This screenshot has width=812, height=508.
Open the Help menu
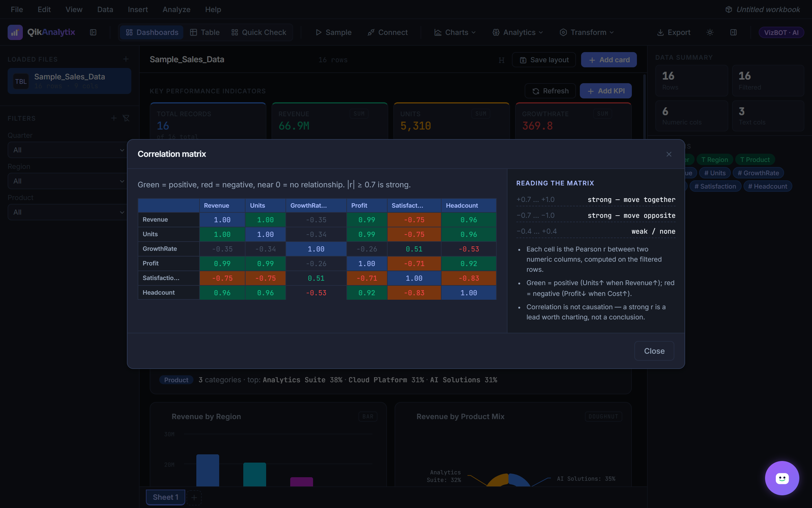(213, 10)
